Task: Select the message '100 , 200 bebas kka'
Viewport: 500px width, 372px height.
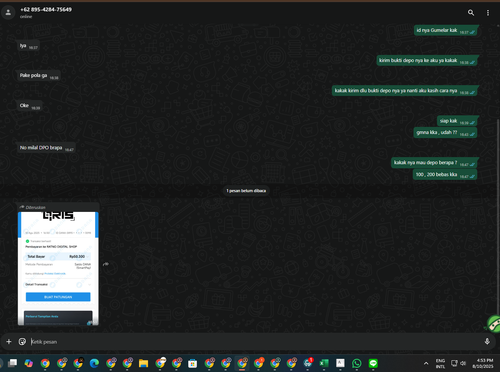Action: (x=445, y=175)
